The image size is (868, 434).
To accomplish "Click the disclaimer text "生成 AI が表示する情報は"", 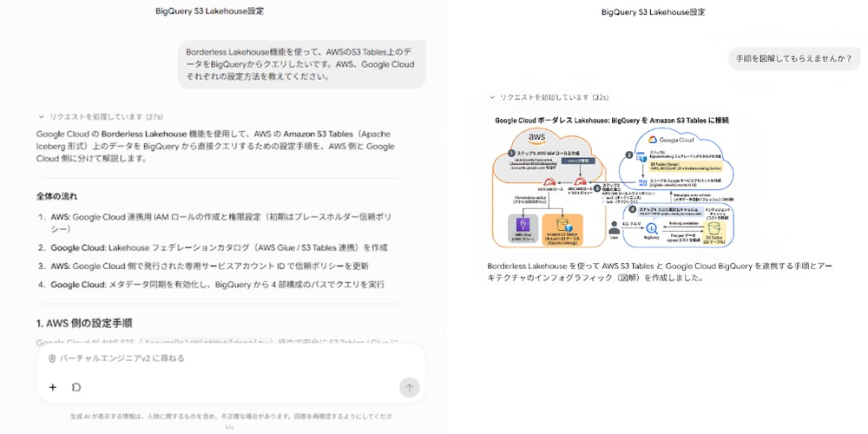I will point(231,421).
